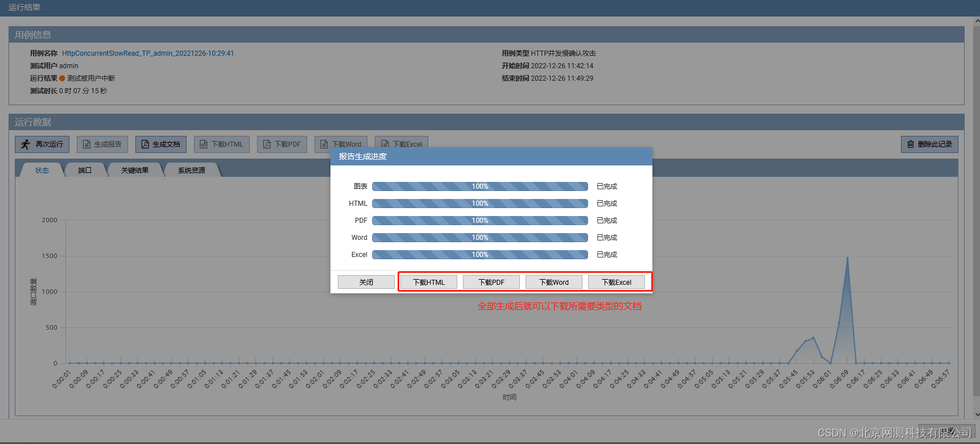Viewport: 980px width, 444px height.
Task: Download PDF from the progress dialog
Action: click(x=491, y=282)
